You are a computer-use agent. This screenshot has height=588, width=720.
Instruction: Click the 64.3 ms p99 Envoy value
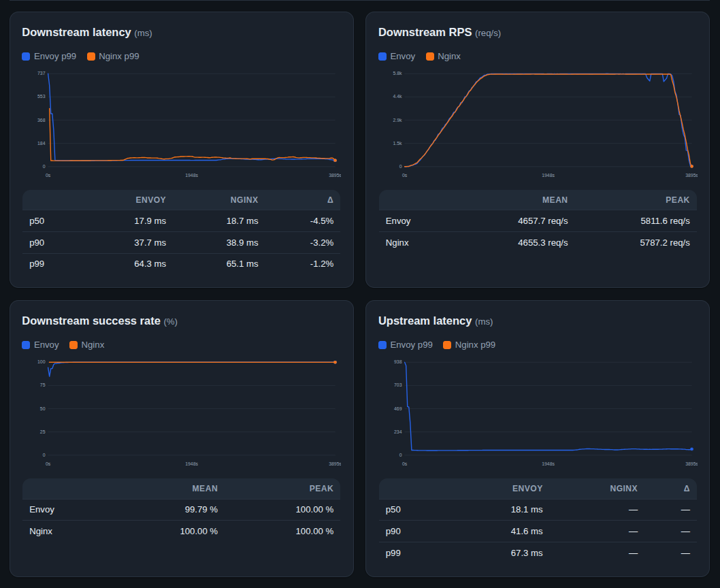pyautogui.click(x=150, y=264)
